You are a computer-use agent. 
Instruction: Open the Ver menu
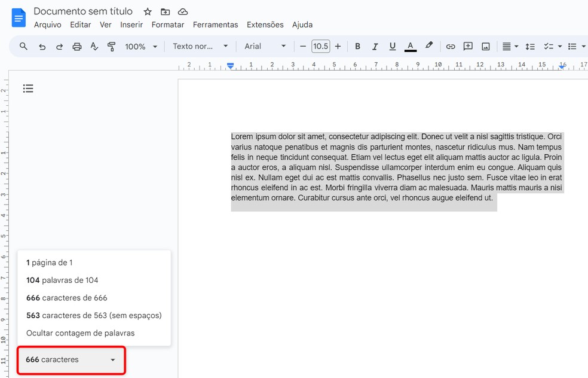coord(105,25)
